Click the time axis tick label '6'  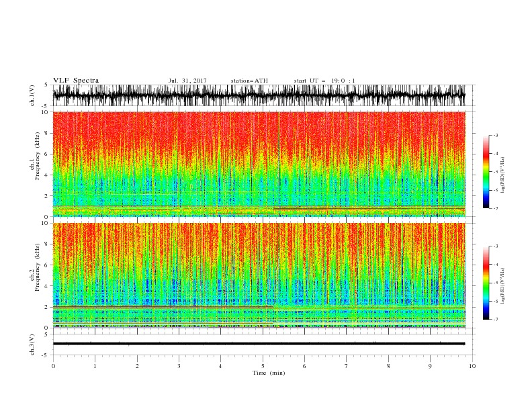click(304, 366)
